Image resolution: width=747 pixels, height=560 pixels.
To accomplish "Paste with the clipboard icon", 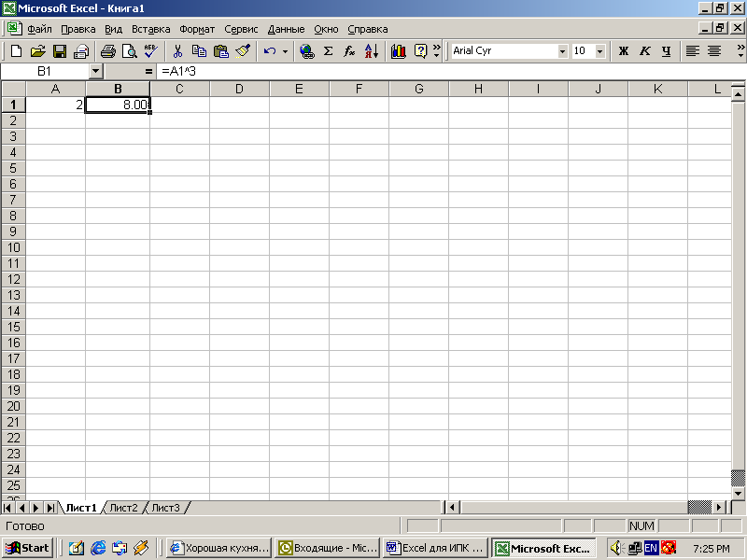I will [221, 51].
